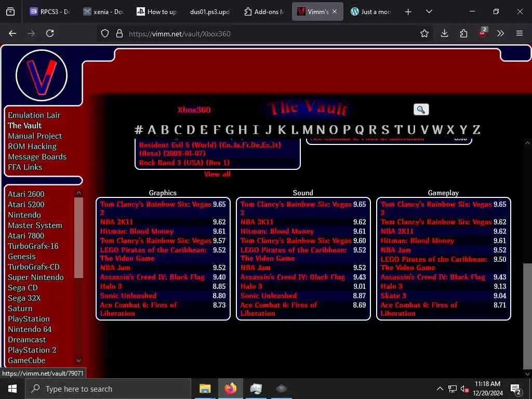532x399 pixels.
Task: Click the muted volume tray icon
Action: (464, 389)
